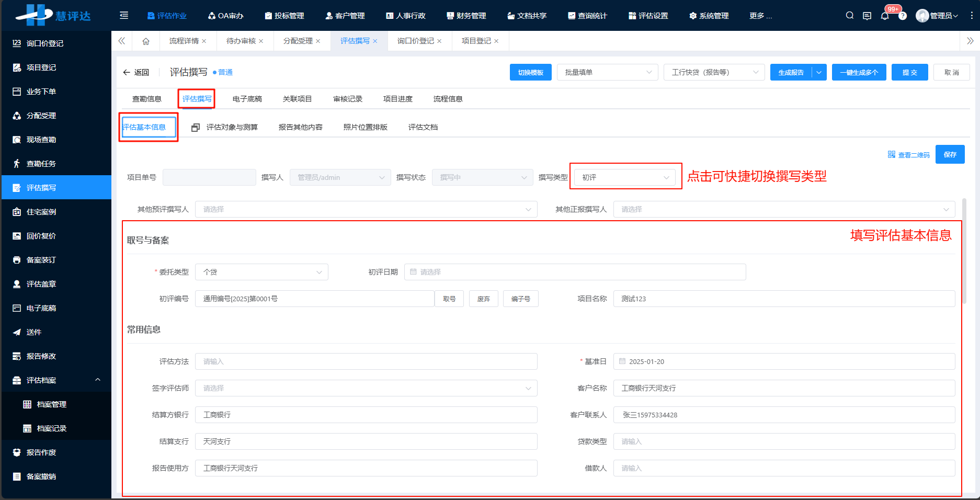The width and height of the screenshot is (980, 500).
Task: Click the 取号 button beside 初评编号
Action: tap(449, 299)
